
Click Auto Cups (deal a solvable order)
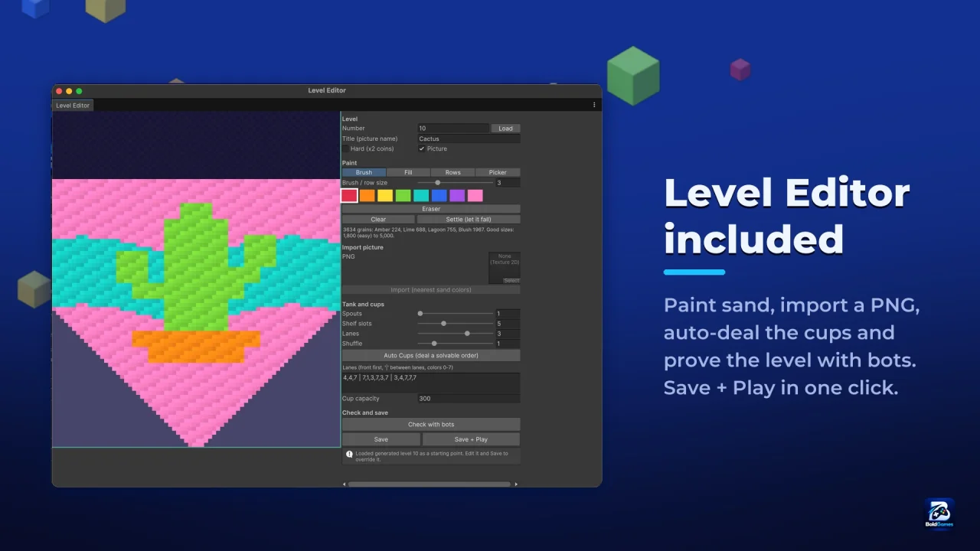pos(431,356)
